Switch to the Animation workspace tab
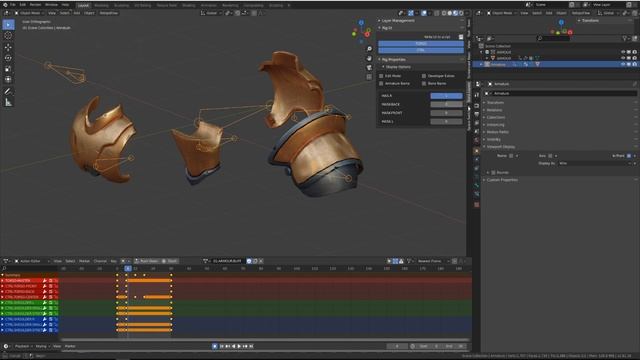 pos(209,5)
